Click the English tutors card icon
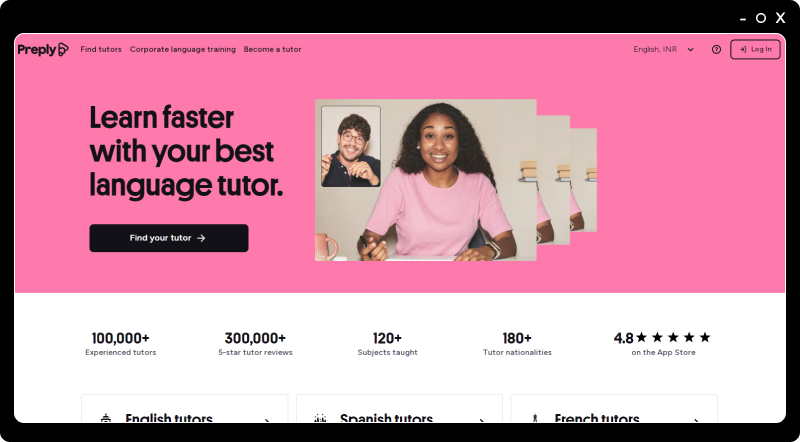800x442 pixels. (x=106, y=419)
